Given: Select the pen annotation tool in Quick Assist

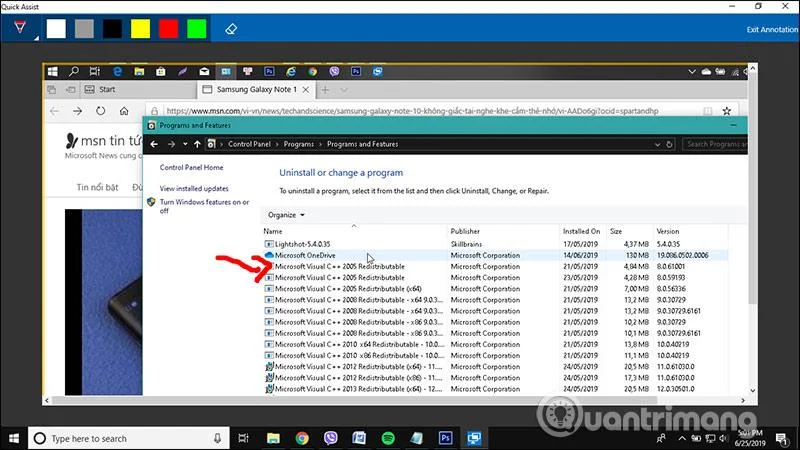Looking at the screenshot, I should 20,28.
